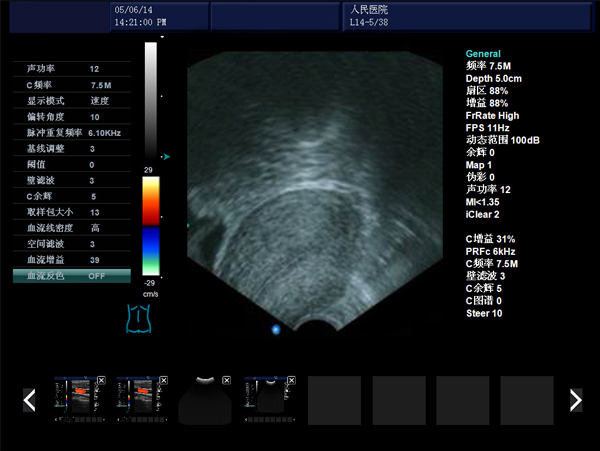
Task: Click the teal focus marker beside grayscale bar
Action: [x=166, y=156]
